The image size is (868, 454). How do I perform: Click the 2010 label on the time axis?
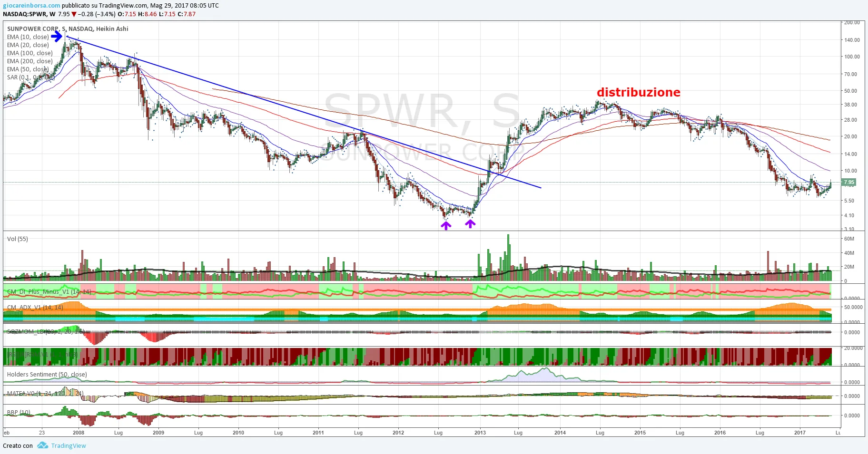[238, 433]
